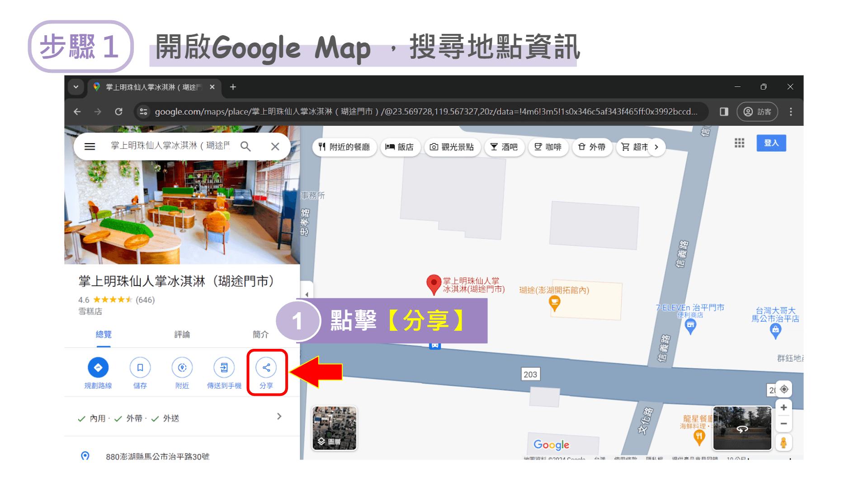Click Send to phone (傳送到手機) icon
The image size is (868, 488).
click(224, 367)
